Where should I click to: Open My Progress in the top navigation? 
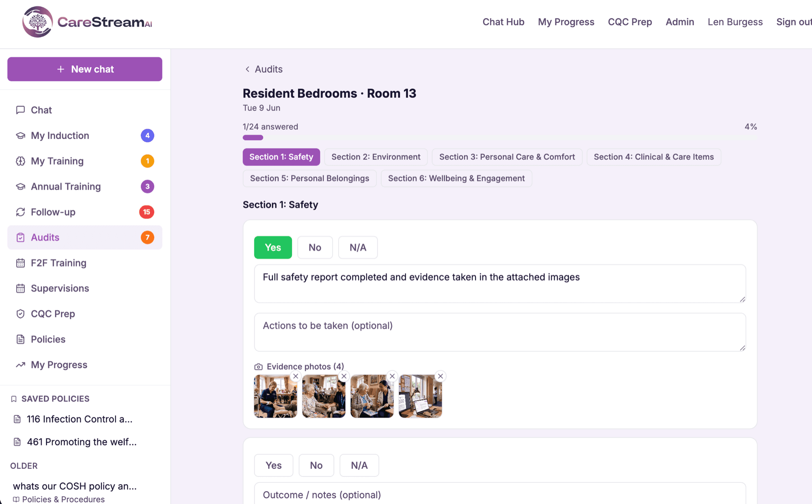(x=566, y=22)
